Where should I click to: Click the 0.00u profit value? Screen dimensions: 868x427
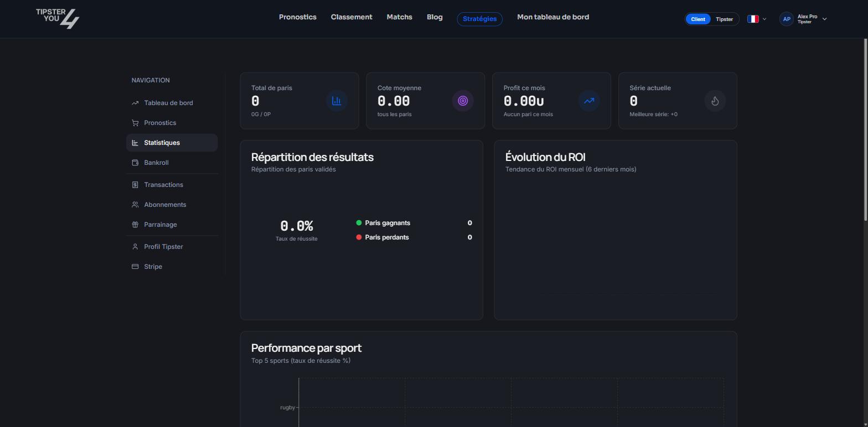(x=524, y=101)
